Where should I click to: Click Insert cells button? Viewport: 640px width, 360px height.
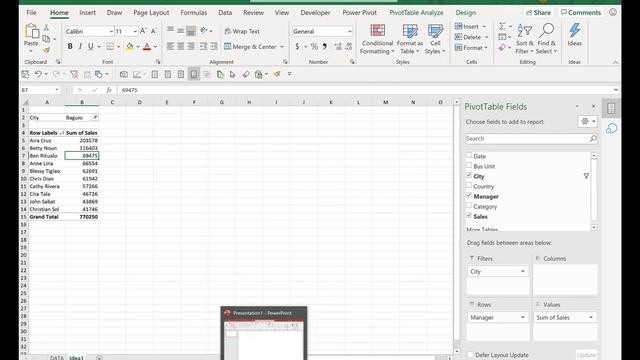tap(470, 27)
